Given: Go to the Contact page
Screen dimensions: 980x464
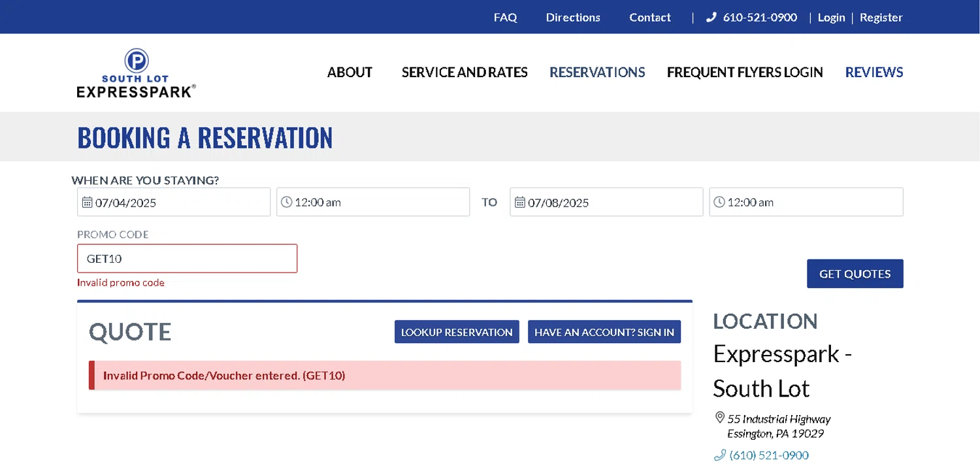Looking at the screenshot, I should click(650, 18).
